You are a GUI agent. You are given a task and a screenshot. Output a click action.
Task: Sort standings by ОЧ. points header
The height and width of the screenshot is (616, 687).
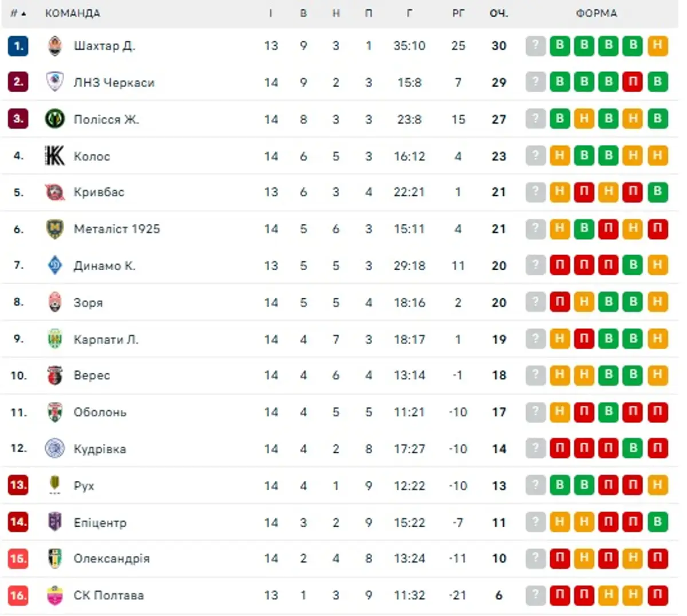point(499,13)
